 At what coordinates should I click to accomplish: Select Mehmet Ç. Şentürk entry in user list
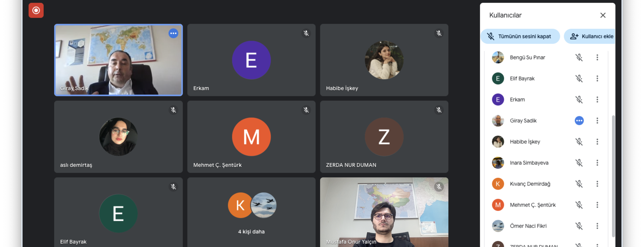coord(532,205)
